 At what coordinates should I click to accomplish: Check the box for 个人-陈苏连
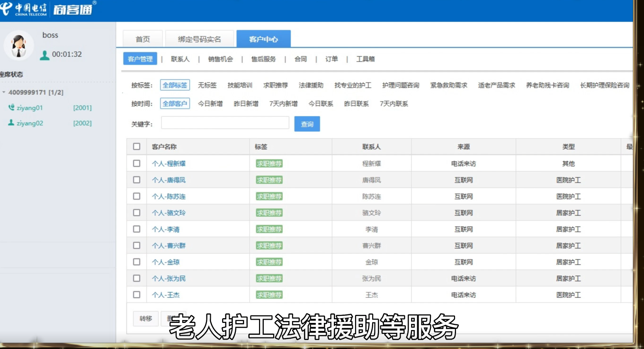[x=136, y=196]
